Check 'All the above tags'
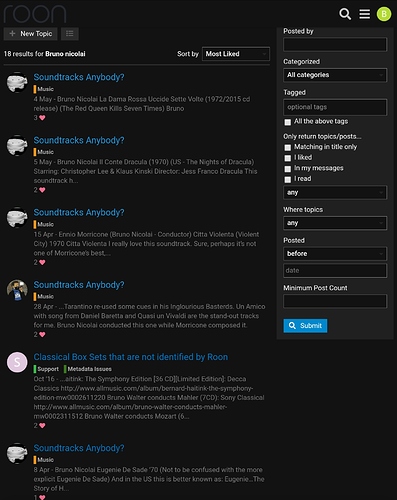Image resolution: width=397 pixels, height=500 pixels. [x=288, y=122]
